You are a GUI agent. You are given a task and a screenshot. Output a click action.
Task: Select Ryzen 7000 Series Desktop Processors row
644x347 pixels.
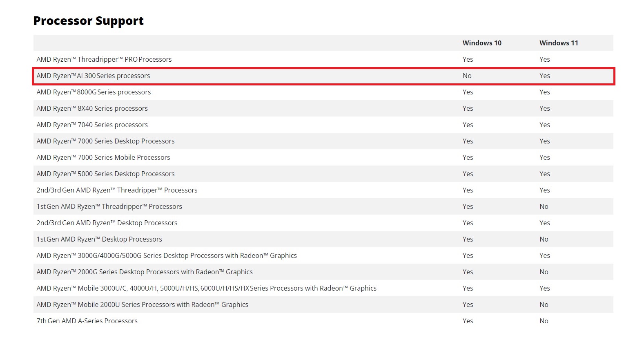pyautogui.click(x=323, y=141)
